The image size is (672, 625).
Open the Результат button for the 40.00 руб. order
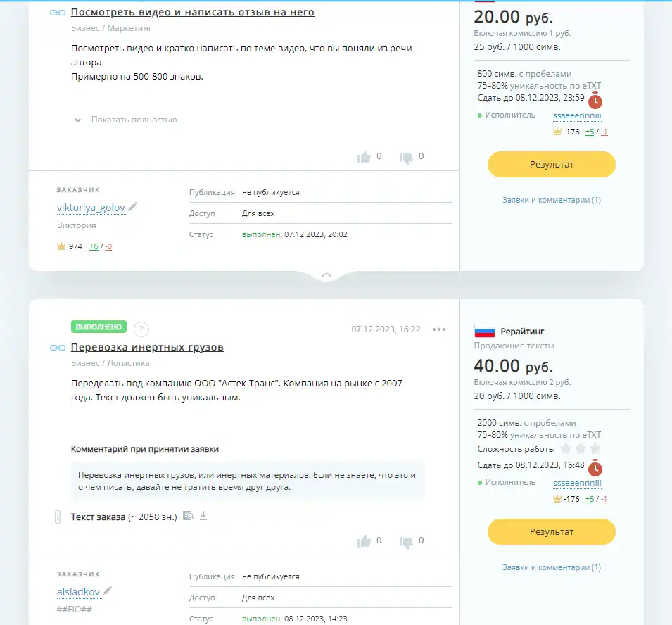pos(552,531)
